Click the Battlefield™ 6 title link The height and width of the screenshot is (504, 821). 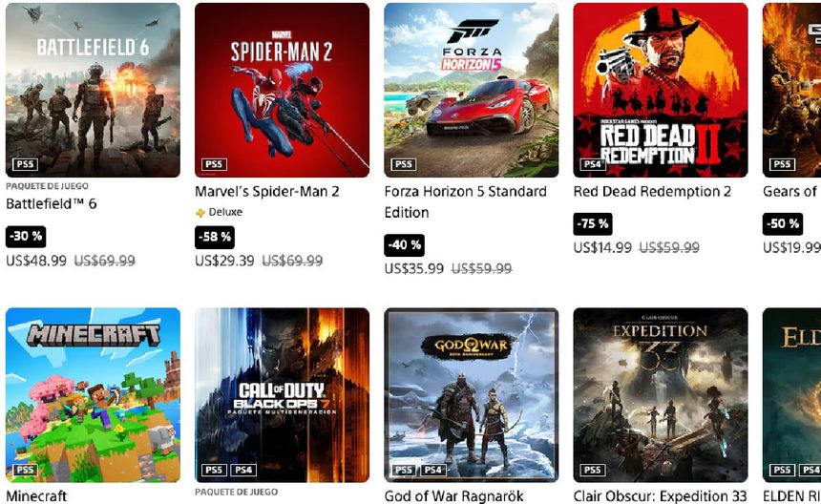pos(52,203)
